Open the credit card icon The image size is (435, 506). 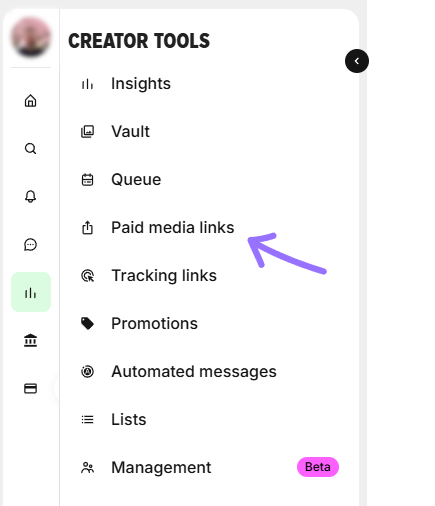(30, 388)
